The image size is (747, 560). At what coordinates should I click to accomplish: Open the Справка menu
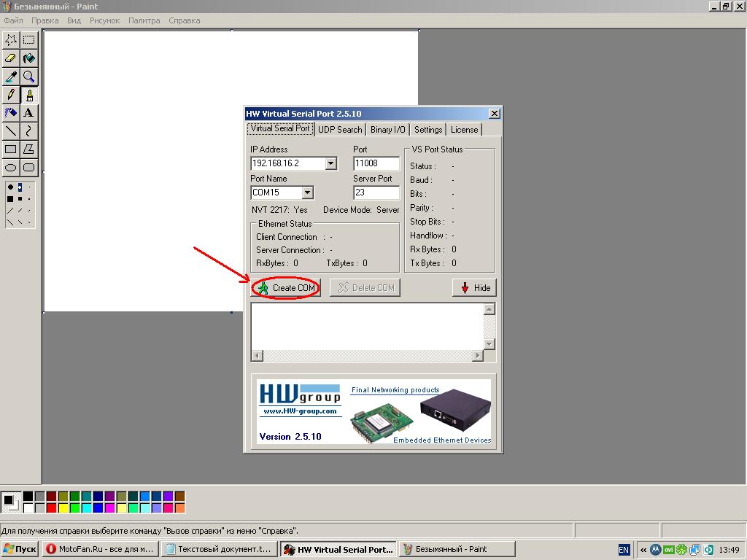coord(185,20)
